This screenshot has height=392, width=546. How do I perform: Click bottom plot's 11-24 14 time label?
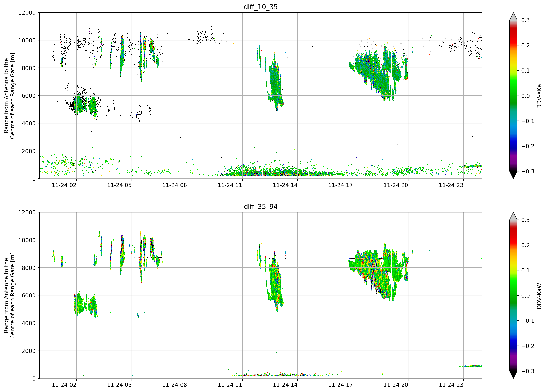(x=285, y=385)
